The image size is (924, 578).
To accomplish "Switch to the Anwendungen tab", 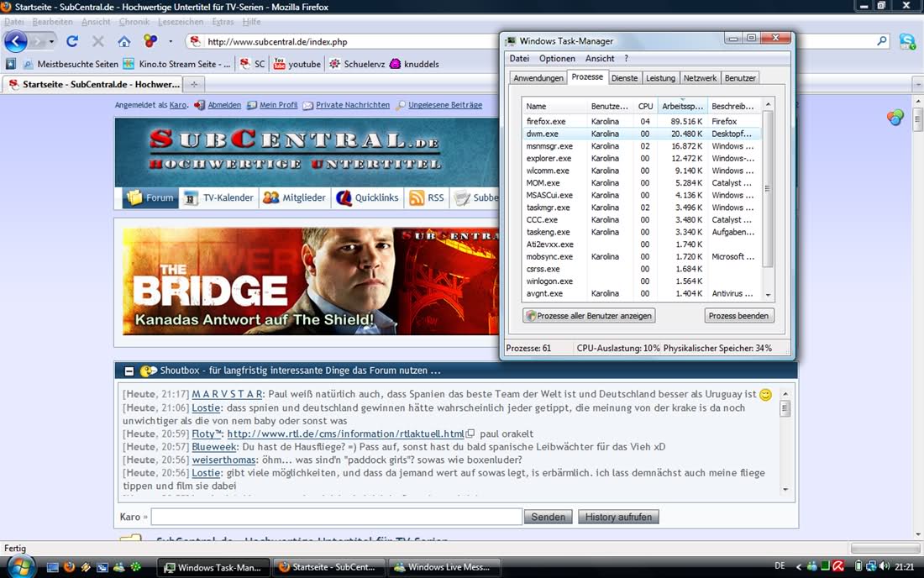I will tap(538, 78).
